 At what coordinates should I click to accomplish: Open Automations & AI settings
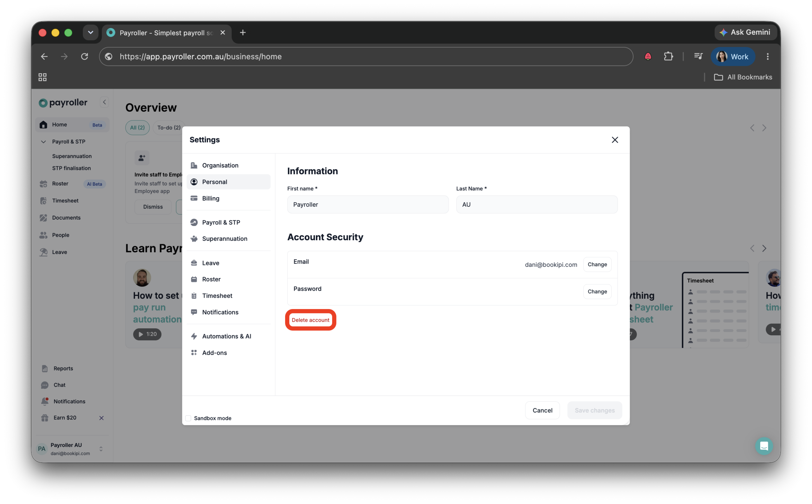point(228,336)
